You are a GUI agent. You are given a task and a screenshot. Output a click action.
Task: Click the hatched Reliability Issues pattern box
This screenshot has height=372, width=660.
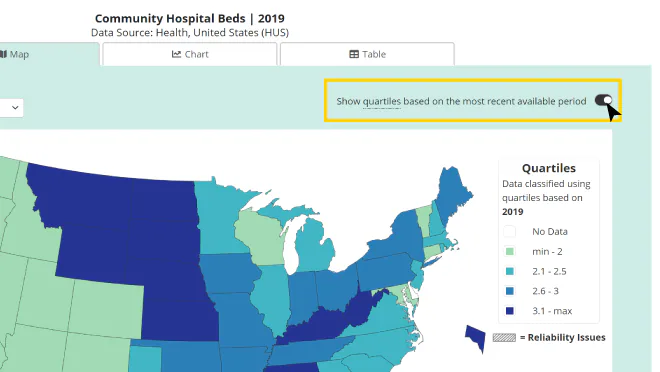(x=504, y=337)
